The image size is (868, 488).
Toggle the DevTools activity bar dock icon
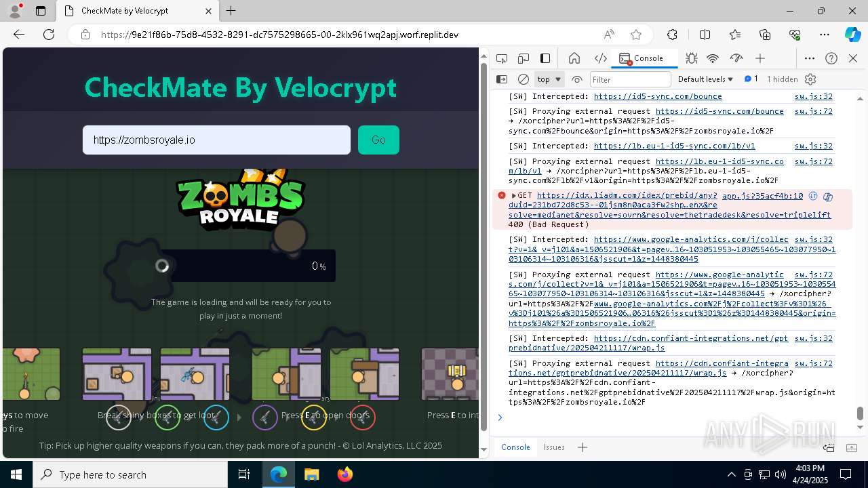tap(545, 58)
